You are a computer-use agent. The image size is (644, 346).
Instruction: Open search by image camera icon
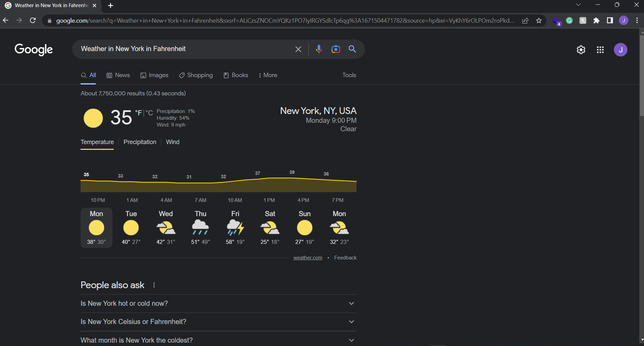point(336,49)
